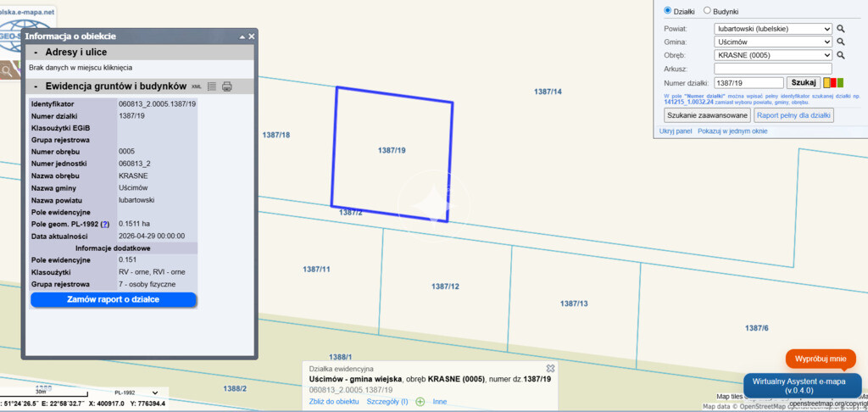Open the Obręb dropdown showing KRASNE
Viewport: 868px width, 412px height.
[x=772, y=55]
